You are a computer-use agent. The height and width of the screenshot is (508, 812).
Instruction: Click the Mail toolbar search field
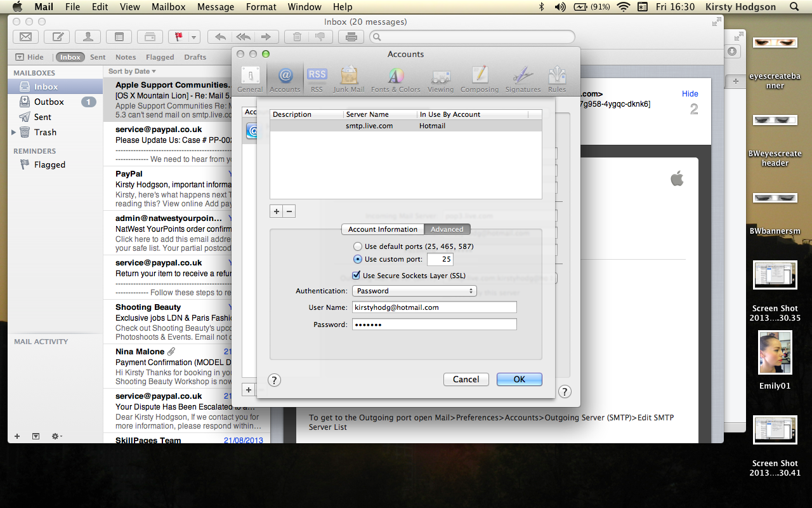click(472, 37)
